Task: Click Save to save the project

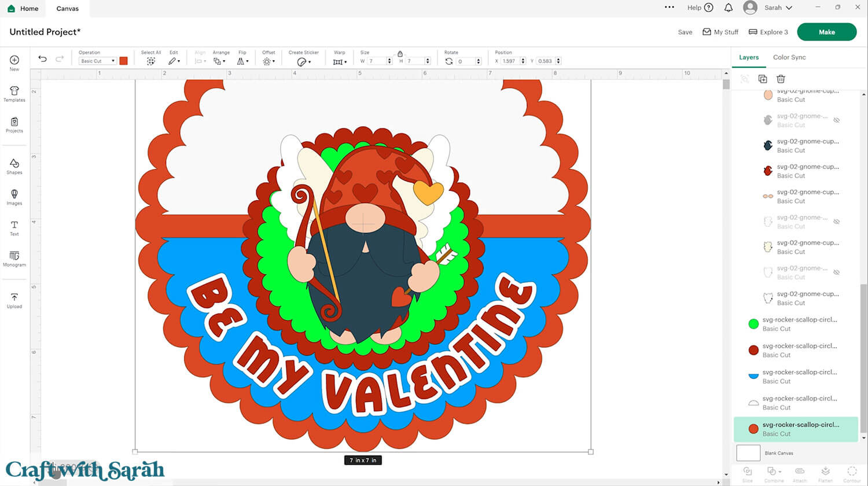Action: point(685,32)
